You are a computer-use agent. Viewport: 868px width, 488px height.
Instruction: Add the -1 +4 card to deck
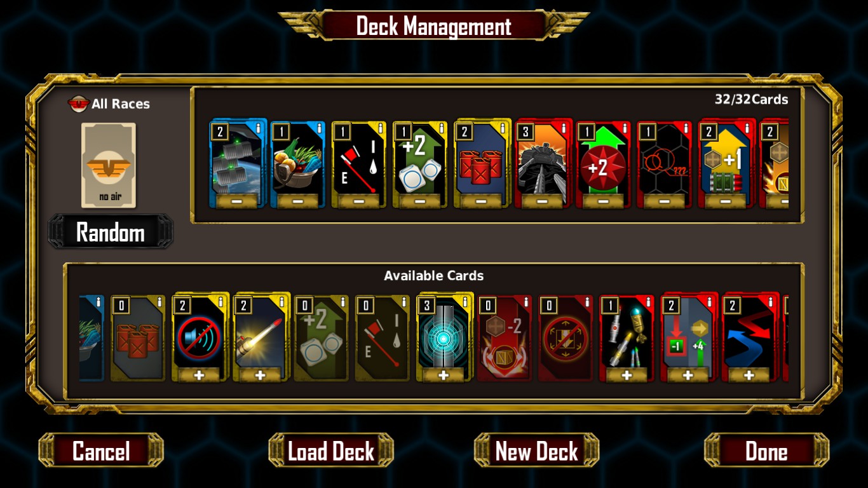(x=688, y=376)
